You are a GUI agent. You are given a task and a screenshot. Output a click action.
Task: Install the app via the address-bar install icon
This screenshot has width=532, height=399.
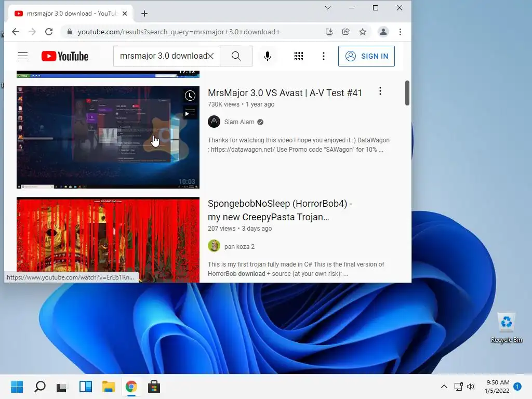pyautogui.click(x=329, y=32)
